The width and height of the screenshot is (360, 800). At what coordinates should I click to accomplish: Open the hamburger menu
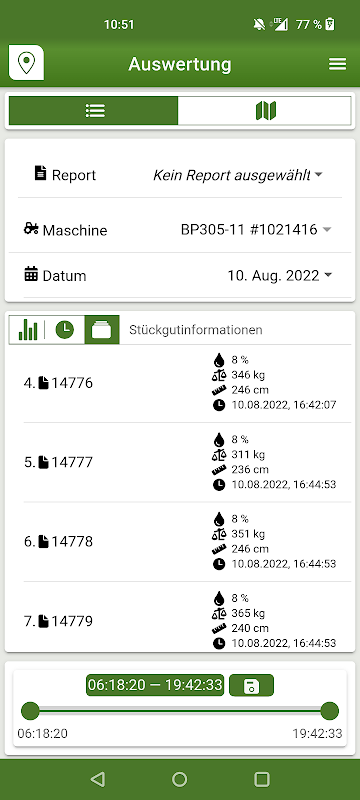pos(337,64)
